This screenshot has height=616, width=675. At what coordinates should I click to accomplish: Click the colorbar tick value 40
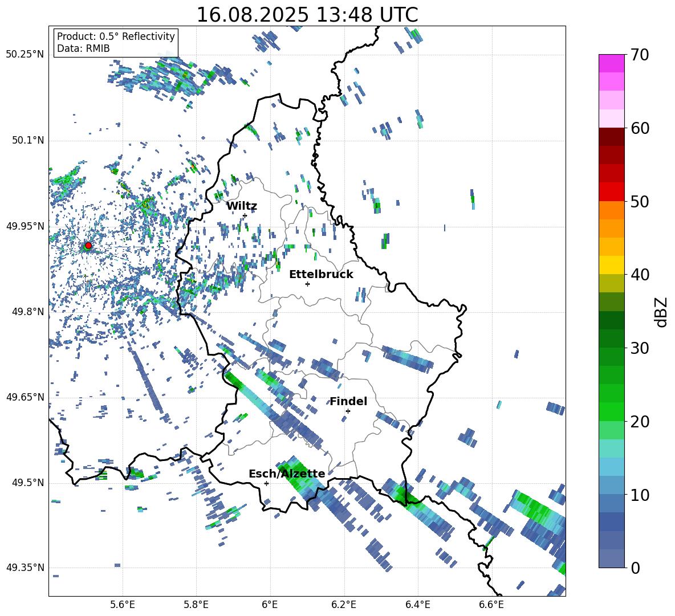click(x=639, y=275)
